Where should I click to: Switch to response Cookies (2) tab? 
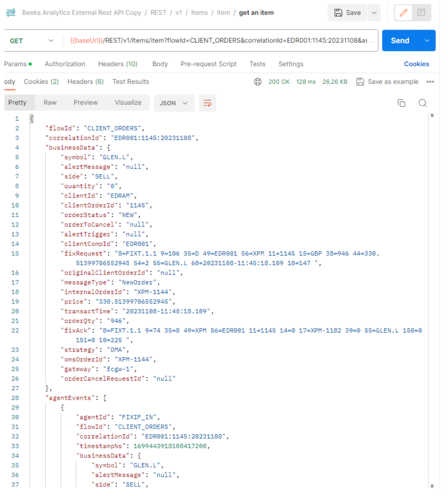pyautogui.click(x=41, y=82)
